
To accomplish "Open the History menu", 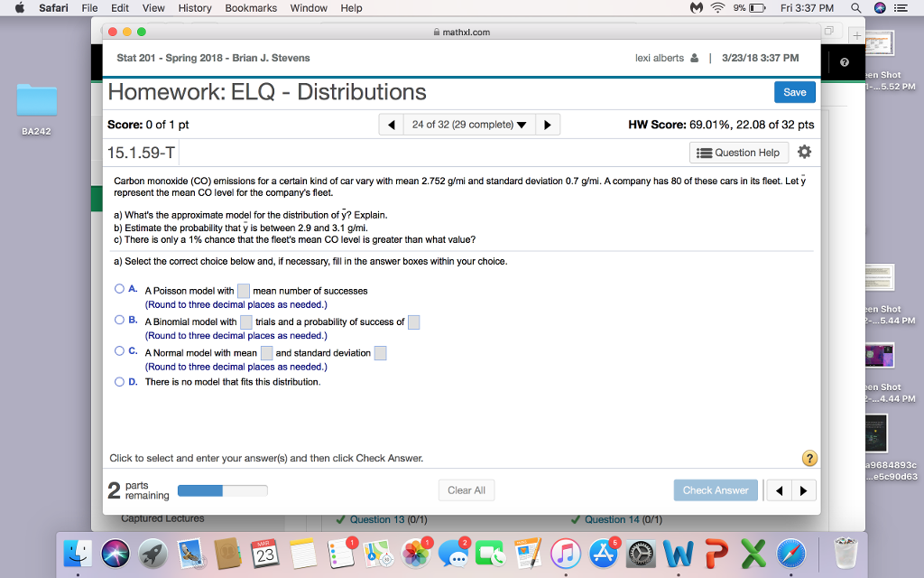I will [x=195, y=8].
